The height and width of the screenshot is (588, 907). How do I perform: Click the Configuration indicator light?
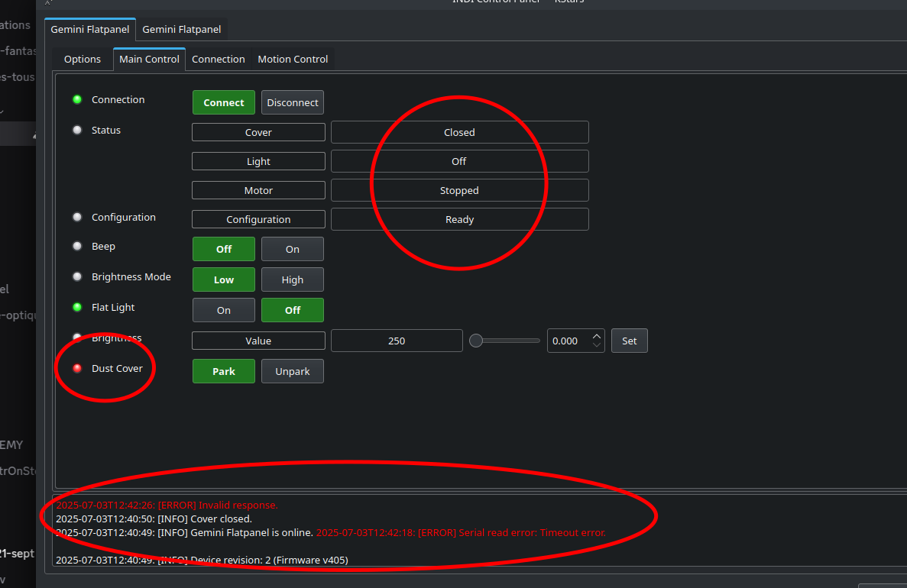click(77, 217)
